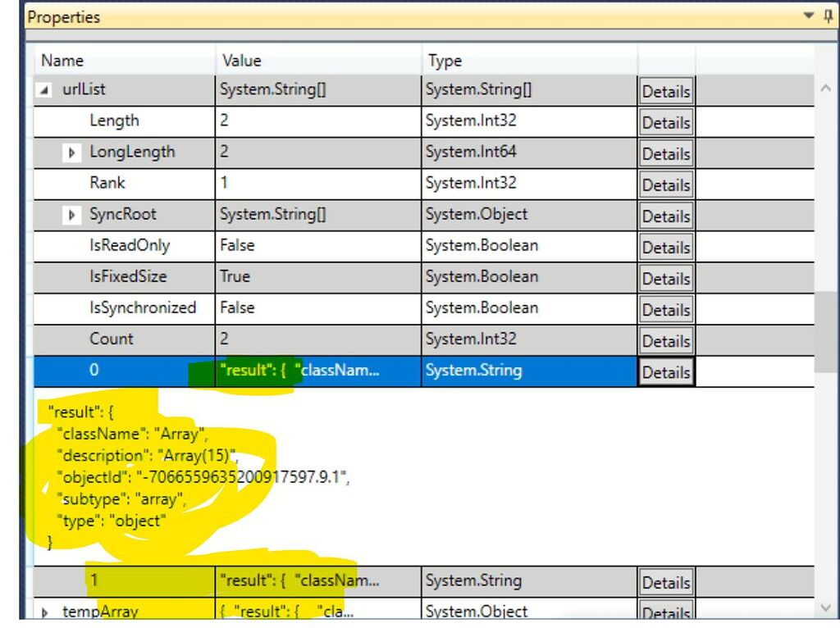Click IsReadOnly value False
The width and height of the screenshot is (840, 628).
[237, 245]
